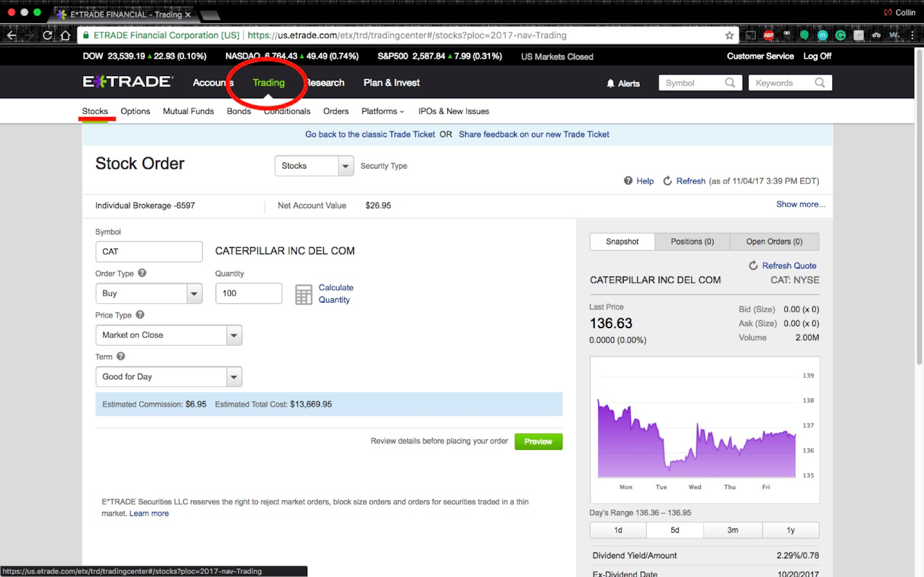
Task: Click the browser back arrow
Action: coord(11,35)
